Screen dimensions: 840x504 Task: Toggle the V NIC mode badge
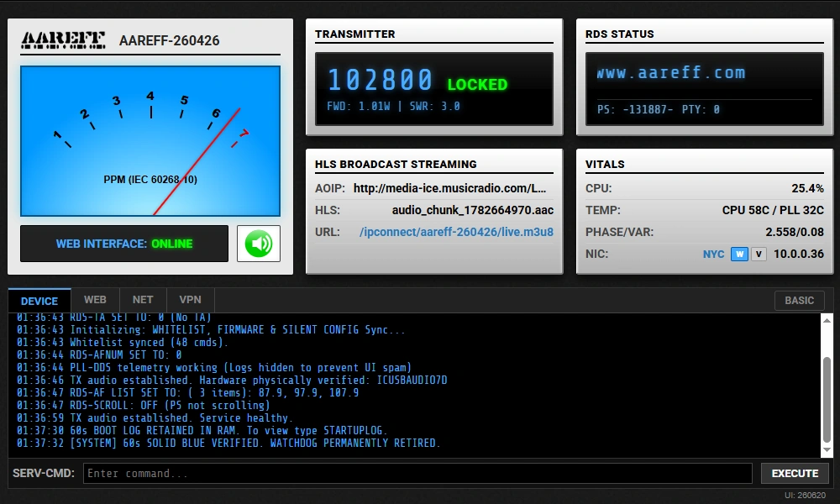(759, 254)
